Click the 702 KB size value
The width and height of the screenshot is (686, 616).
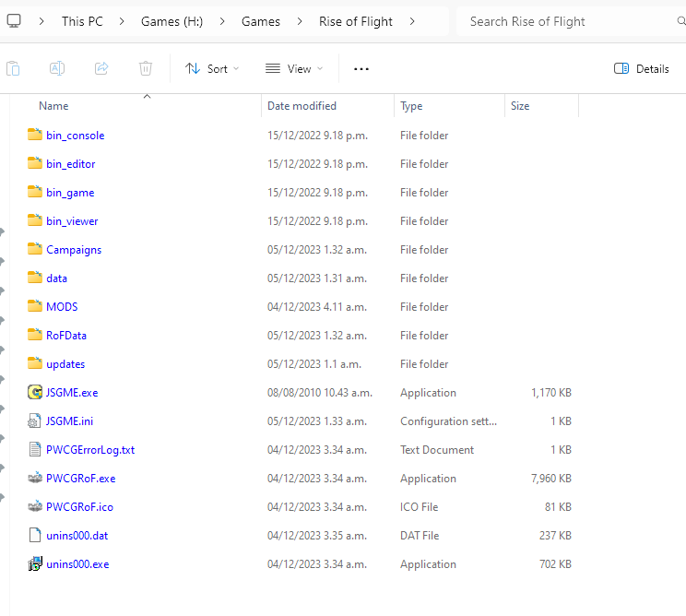[555, 564]
